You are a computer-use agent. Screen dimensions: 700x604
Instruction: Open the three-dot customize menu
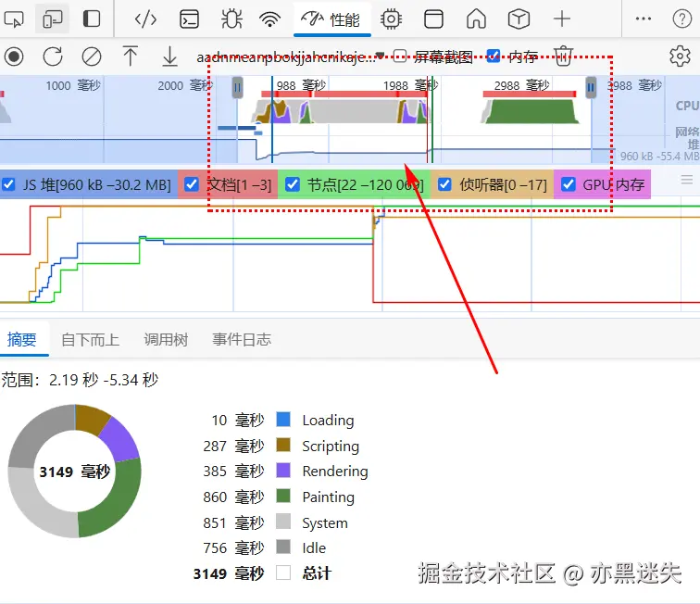(x=644, y=19)
